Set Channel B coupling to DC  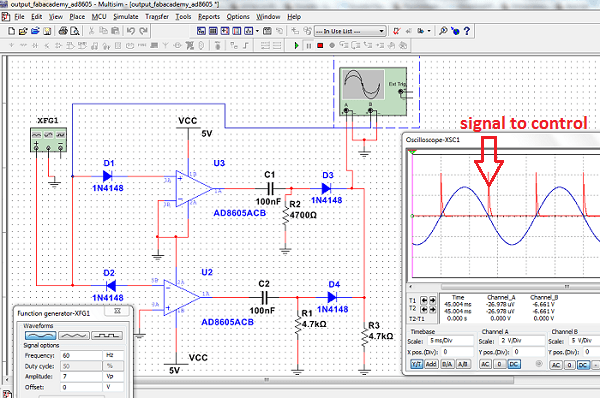[583, 365]
